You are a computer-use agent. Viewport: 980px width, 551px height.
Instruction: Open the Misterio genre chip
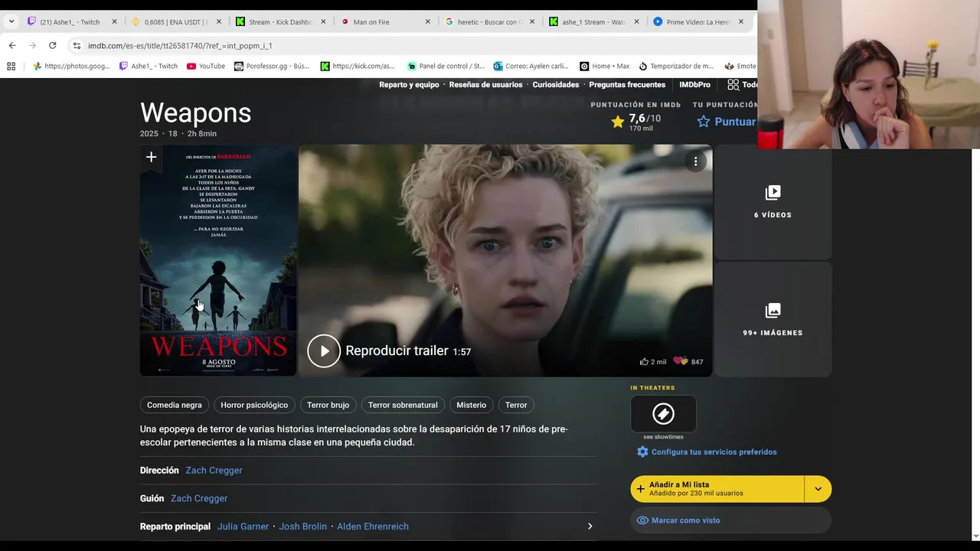(x=471, y=405)
